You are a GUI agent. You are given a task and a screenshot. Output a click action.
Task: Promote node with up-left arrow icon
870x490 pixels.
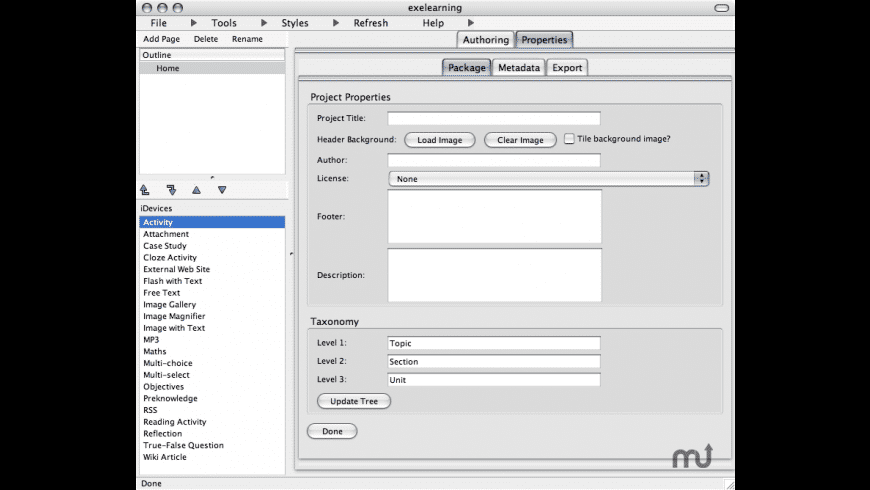coord(145,190)
